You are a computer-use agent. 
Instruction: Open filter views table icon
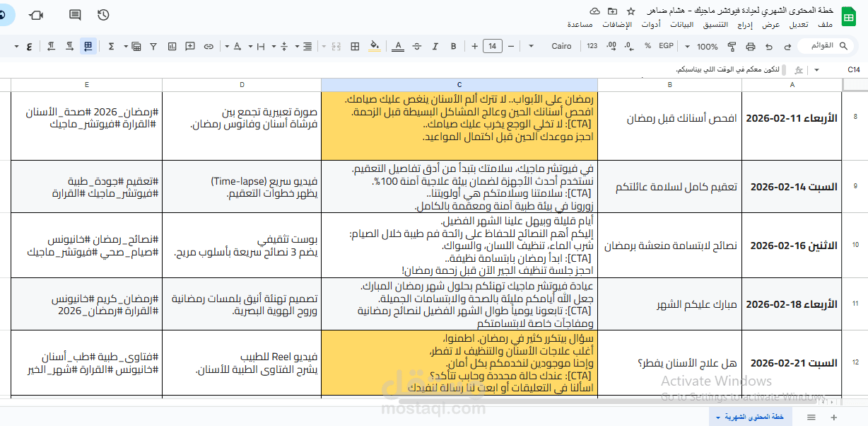pyautogui.click(x=136, y=47)
